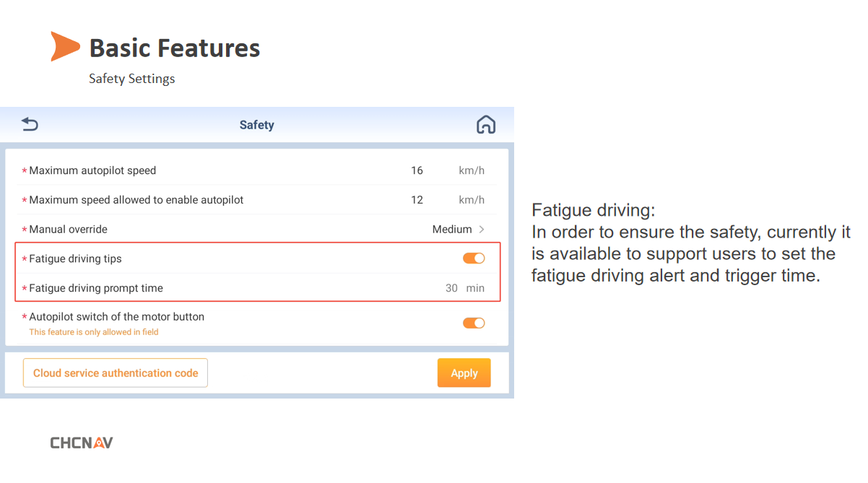
Task: Edit the autopilot enable speed value 12
Action: (x=417, y=200)
